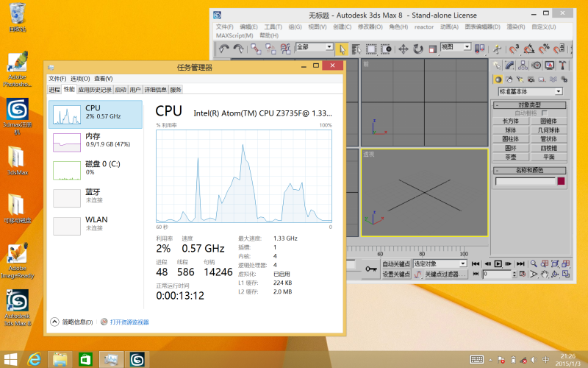
Task: Open the 标准基本体 dropdown list
Action: pyautogui.click(x=559, y=91)
